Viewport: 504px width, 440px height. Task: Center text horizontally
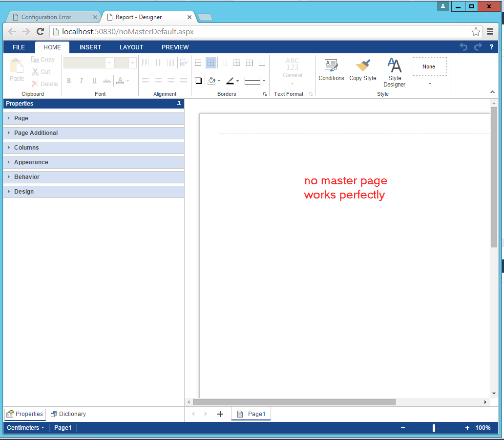[x=158, y=81]
